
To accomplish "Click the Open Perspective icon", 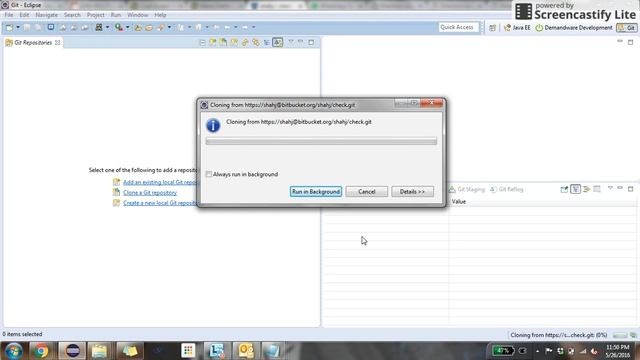I will (x=493, y=28).
